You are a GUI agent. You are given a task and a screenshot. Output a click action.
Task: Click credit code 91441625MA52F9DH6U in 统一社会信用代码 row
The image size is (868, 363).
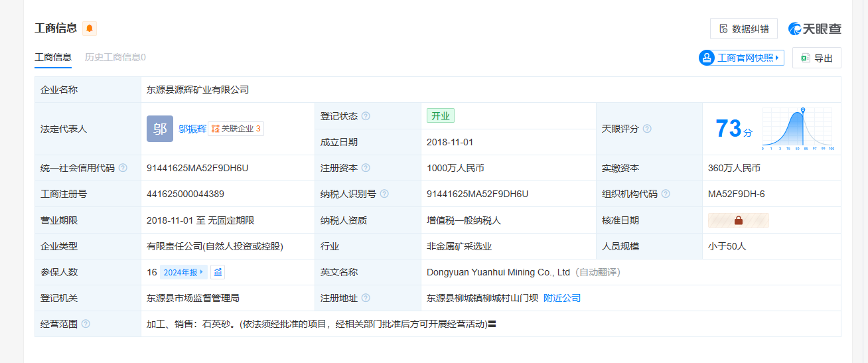(x=198, y=168)
